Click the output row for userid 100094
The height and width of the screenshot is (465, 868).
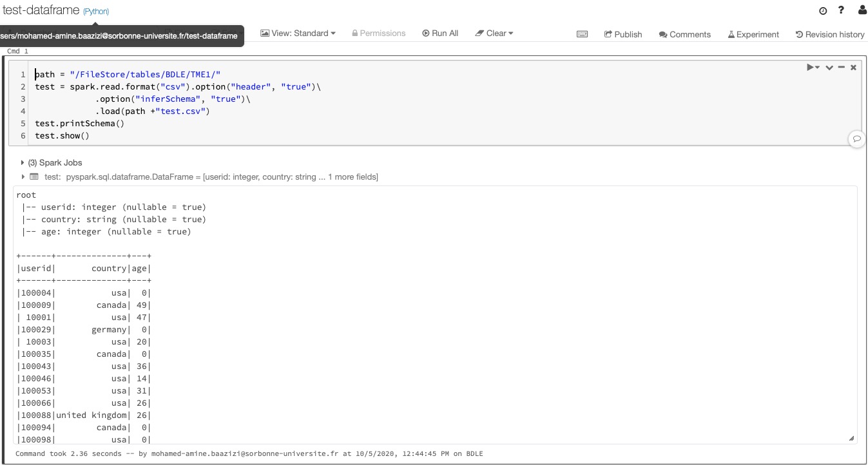coord(84,428)
